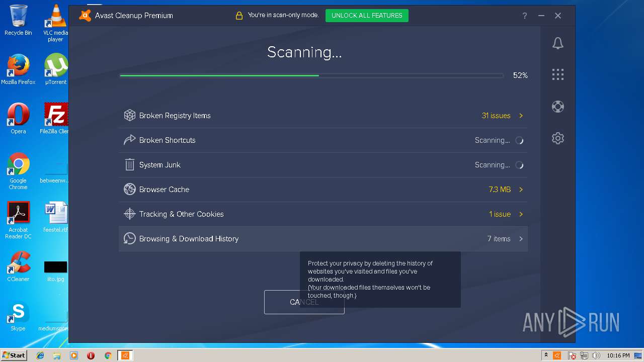Select the CCleaner desktop shortcut
The width and height of the screenshot is (644, 362).
18,266
